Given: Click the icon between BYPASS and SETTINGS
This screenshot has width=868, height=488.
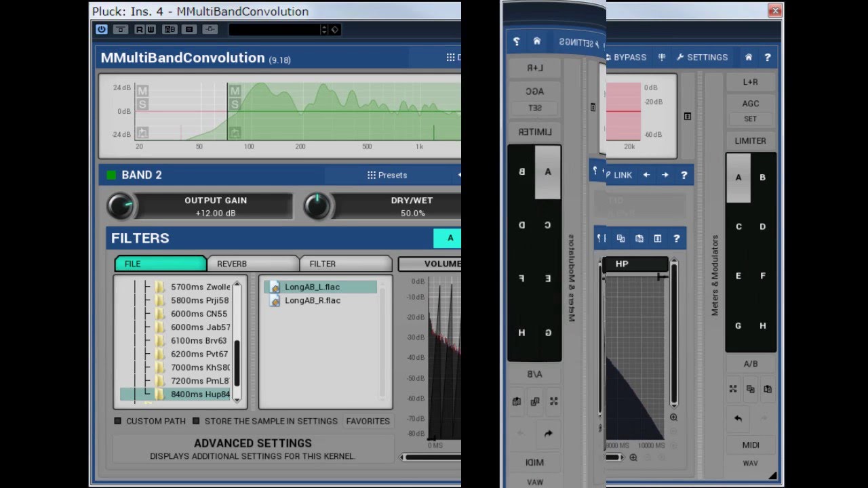Looking at the screenshot, I should (662, 58).
